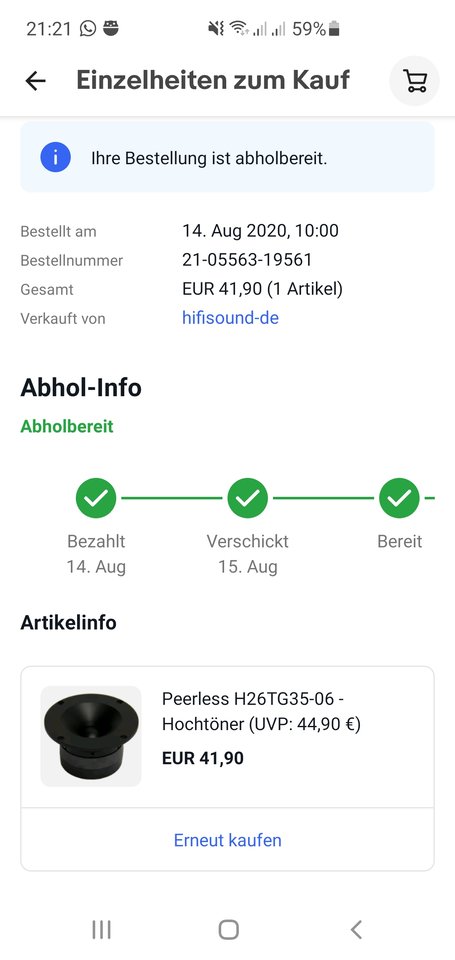Open the Peerless tweeter product thumbnail
Image resolution: width=455 pixels, height=960 pixels.
pos(91,737)
